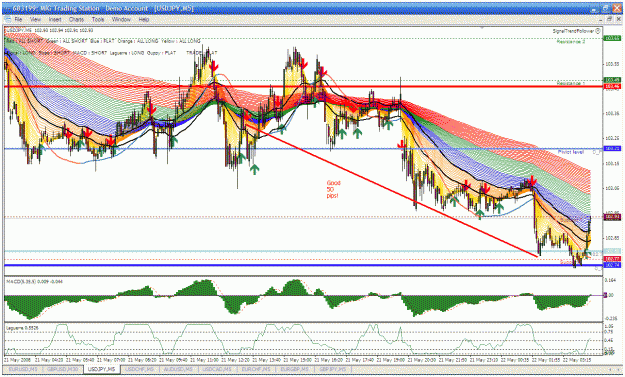
Task: Select the 'Resistance 1' level label
Action: point(571,83)
